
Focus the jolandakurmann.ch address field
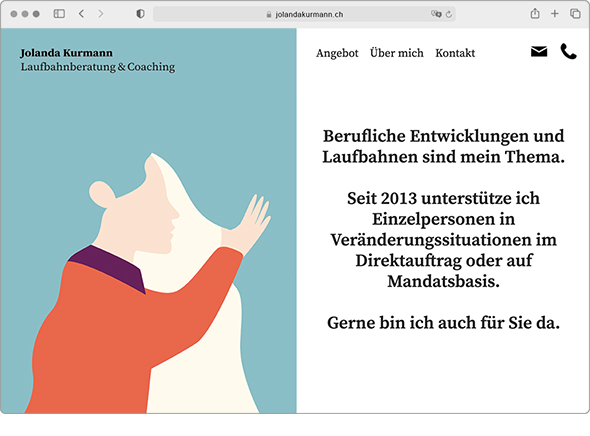coord(304,14)
